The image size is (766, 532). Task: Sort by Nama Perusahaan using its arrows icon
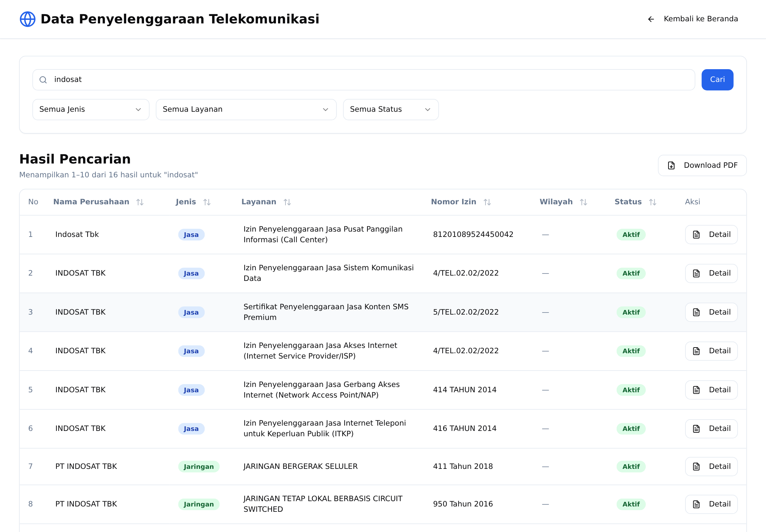(140, 202)
